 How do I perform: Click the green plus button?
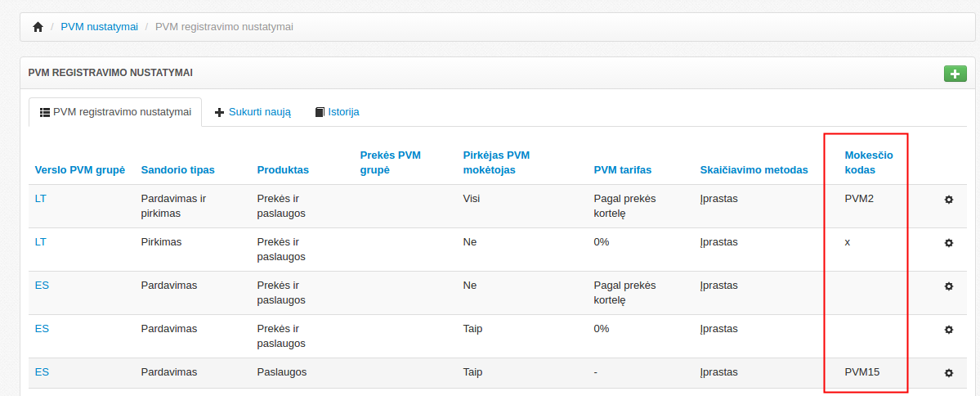coord(955,74)
